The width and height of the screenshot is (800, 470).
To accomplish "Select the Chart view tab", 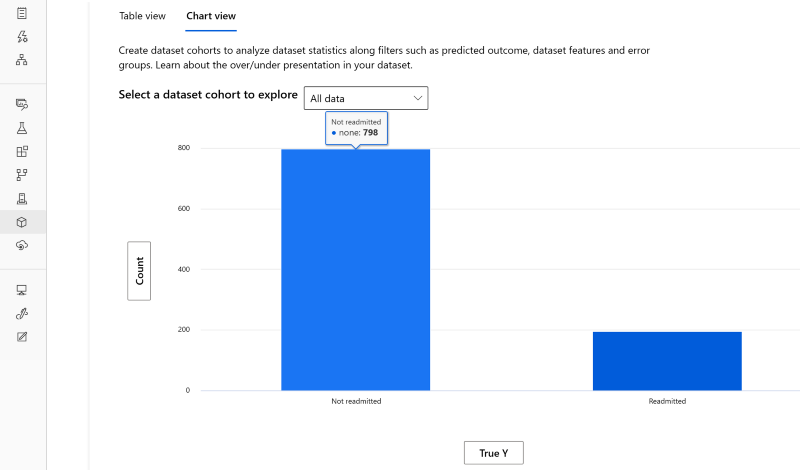I will pos(211,16).
